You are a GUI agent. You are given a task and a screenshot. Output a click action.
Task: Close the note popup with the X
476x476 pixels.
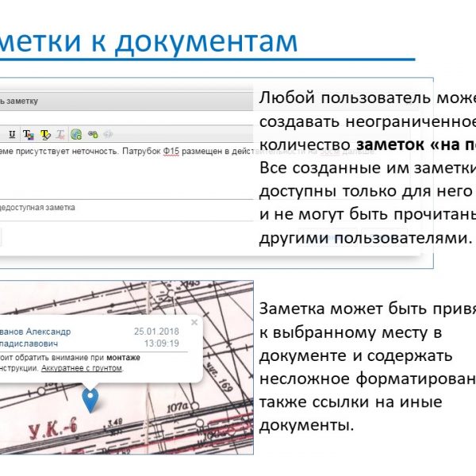[x=195, y=323]
